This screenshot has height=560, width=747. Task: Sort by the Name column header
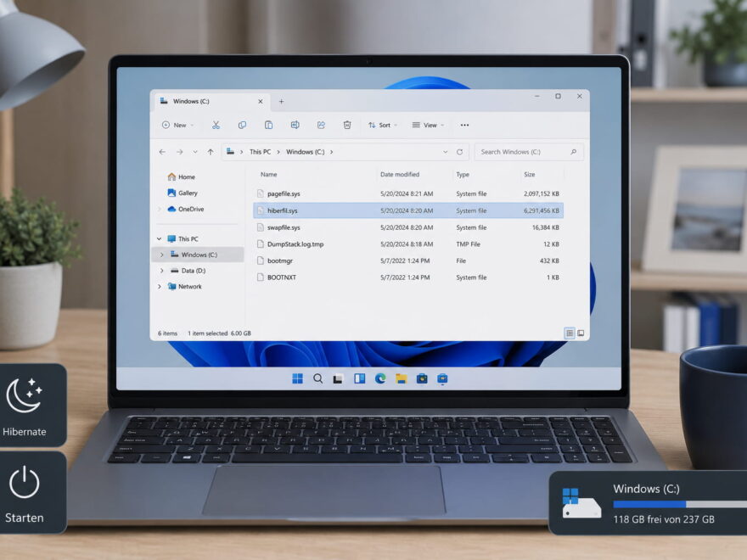269,174
